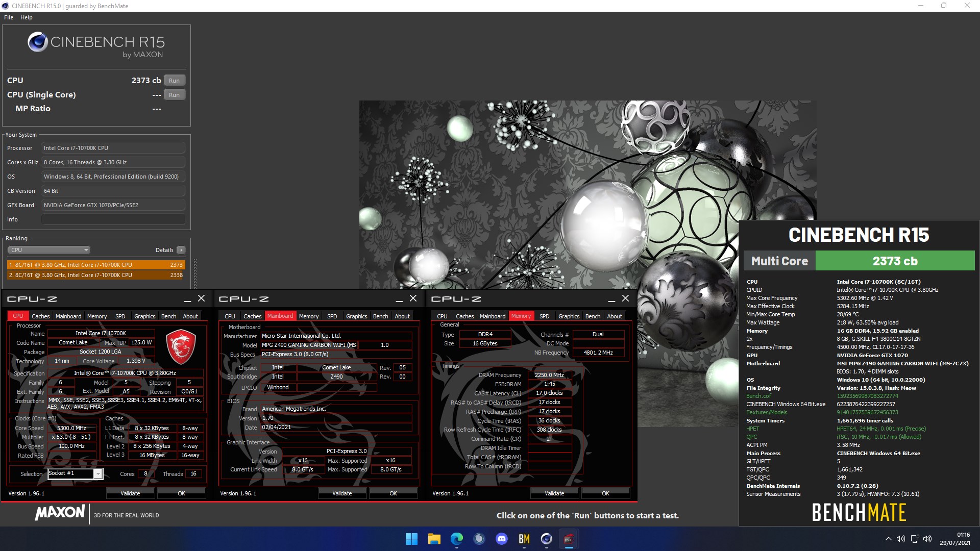Image resolution: width=980 pixels, height=551 pixels.
Task: Switch to CPU tab in middle CPU-Z window
Action: click(230, 316)
